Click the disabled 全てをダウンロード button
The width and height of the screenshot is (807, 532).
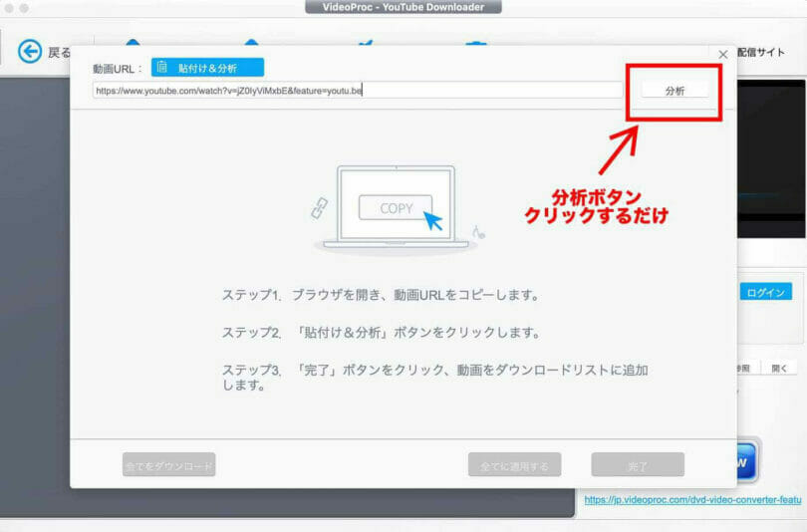(168, 465)
